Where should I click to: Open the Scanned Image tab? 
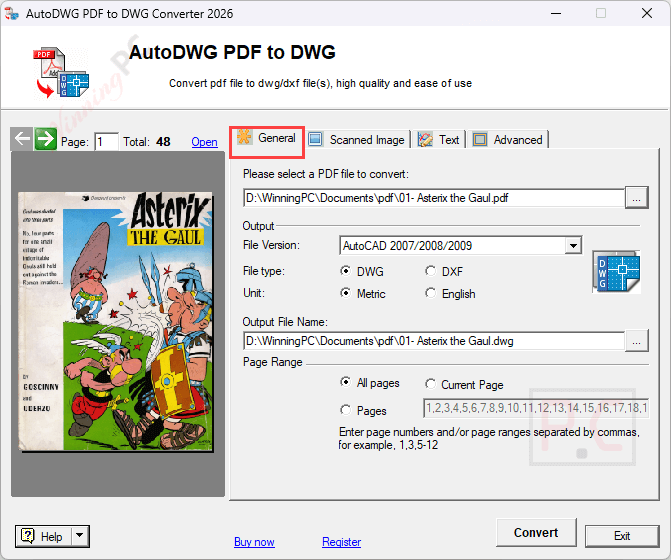coord(357,140)
